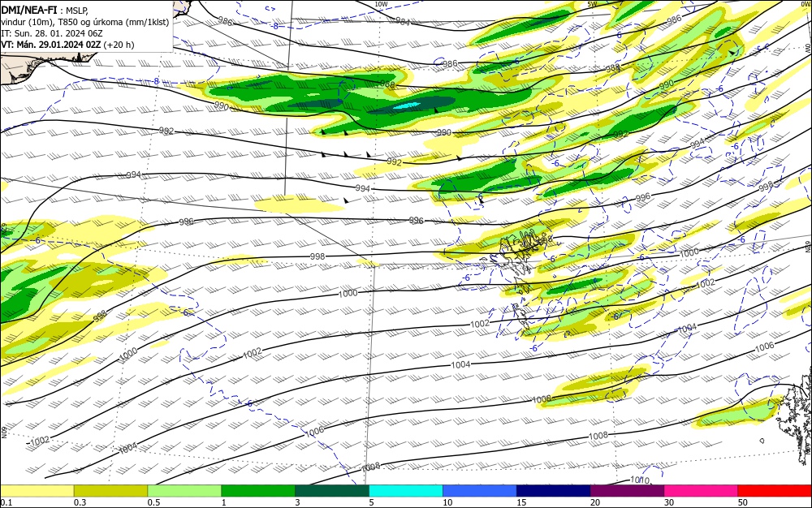Click the pink 30–50 legend swatch
The width and height of the screenshot is (812, 508).
click(x=702, y=491)
